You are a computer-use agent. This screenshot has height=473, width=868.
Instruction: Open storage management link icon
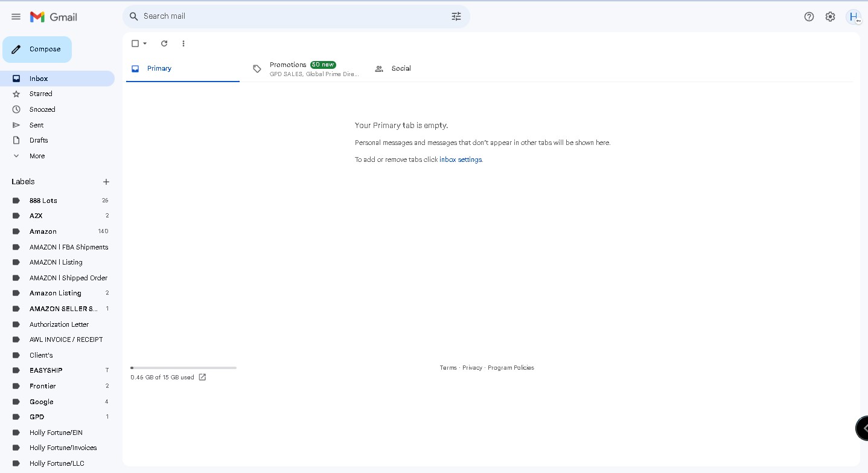pos(202,377)
